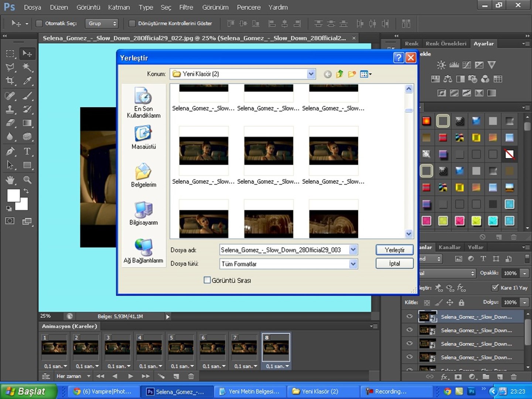Select the Zoom tool
This screenshot has height=399, width=532.
[27, 180]
